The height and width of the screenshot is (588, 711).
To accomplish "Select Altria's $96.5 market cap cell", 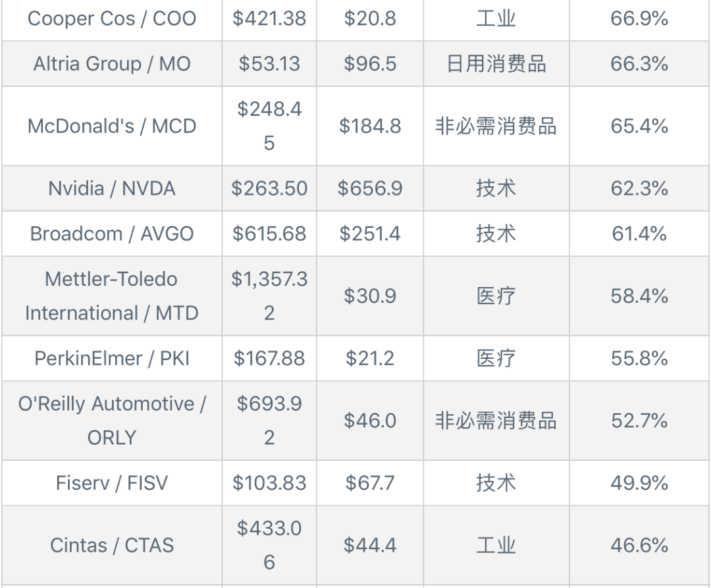I will (370, 63).
